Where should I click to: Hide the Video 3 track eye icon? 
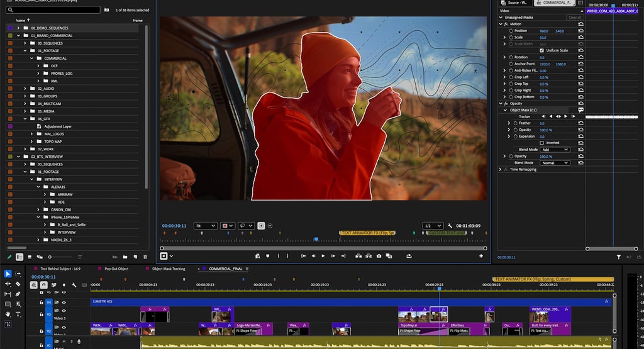click(64, 311)
